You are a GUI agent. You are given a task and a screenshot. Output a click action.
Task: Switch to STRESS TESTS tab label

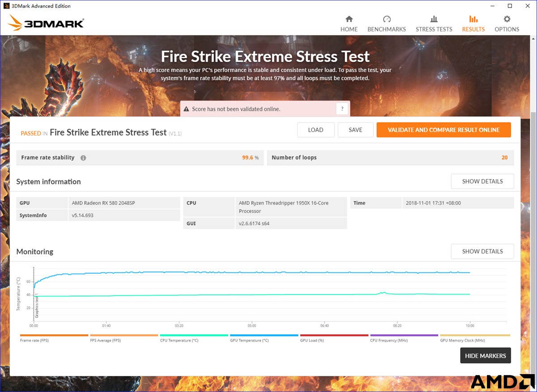coord(434,29)
